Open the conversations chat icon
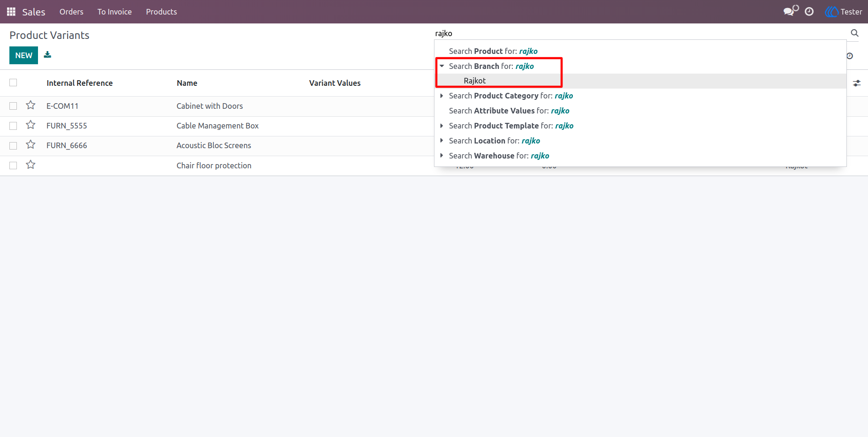868x437 pixels. [791, 11]
